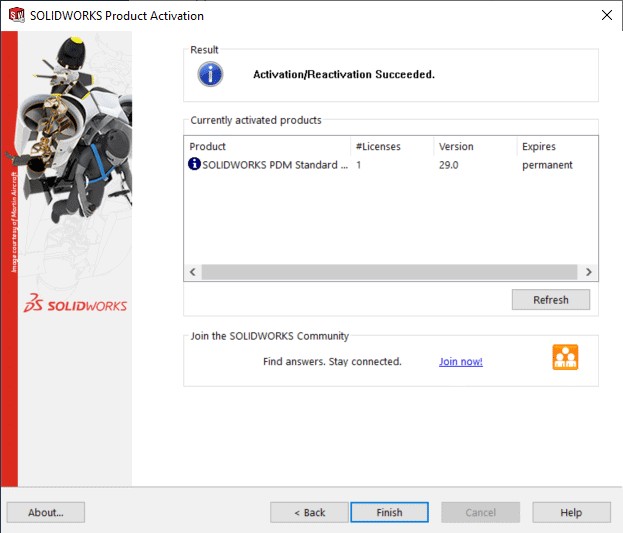Viewport: 623px width, 533px height.
Task: Sort by the Product column header
Action: [x=267, y=146]
